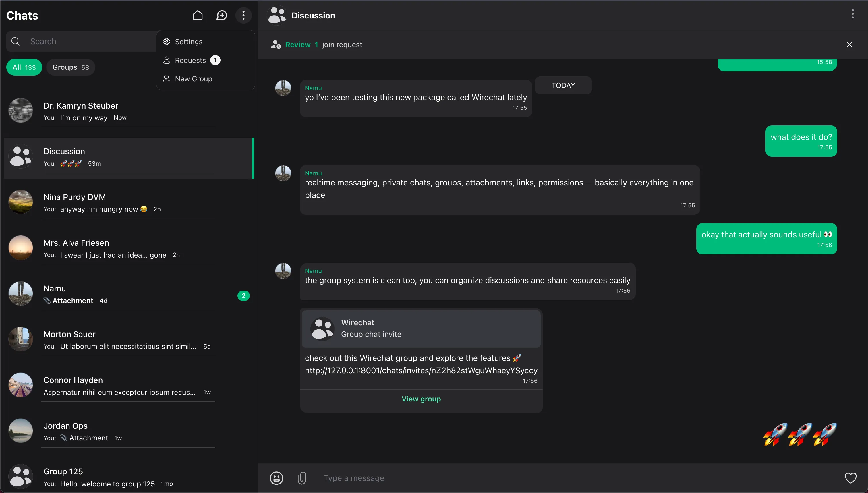
Task: Click the Discussion group icon in chat list
Action: click(x=21, y=156)
